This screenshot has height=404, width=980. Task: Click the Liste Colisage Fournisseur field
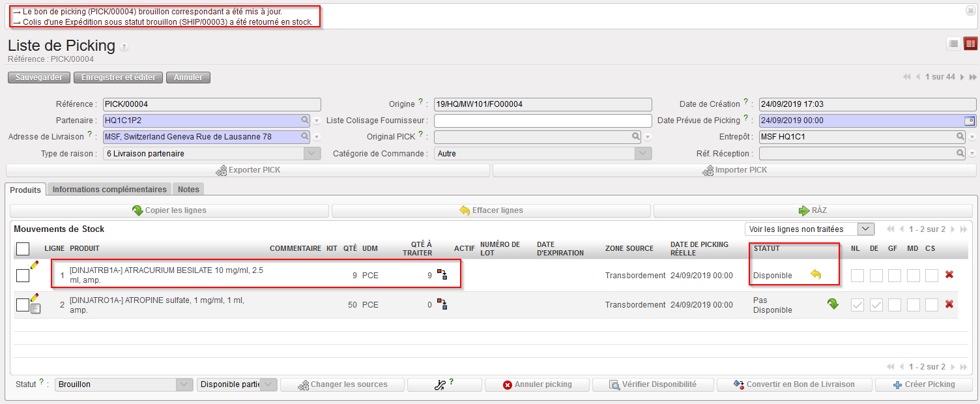pyautogui.click(x=542, y=121)
